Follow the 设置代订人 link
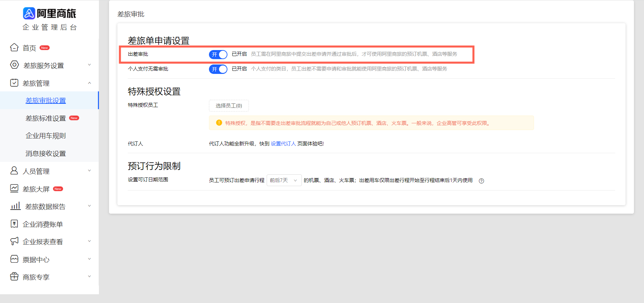The width and height of the screenshot is (644, 303). [283, 143]
